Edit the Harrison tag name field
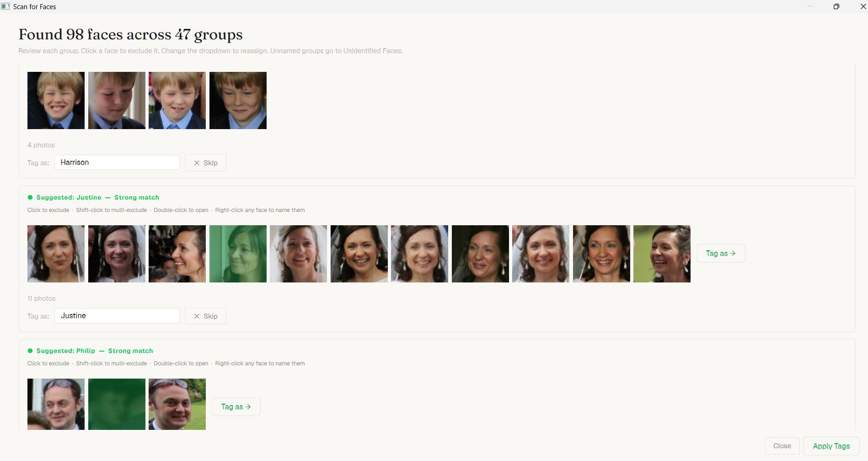This screenshot has width=868, height=461. [x=117, y=162]
